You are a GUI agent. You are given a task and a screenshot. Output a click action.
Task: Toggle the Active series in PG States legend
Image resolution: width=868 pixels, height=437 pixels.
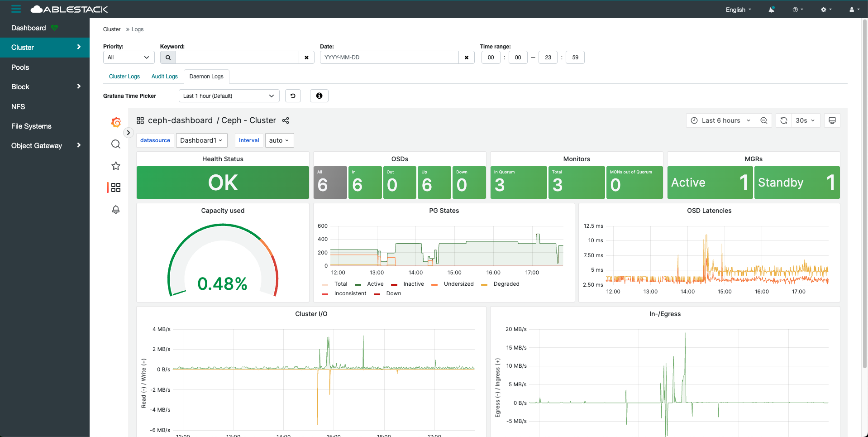pos(375,284)
